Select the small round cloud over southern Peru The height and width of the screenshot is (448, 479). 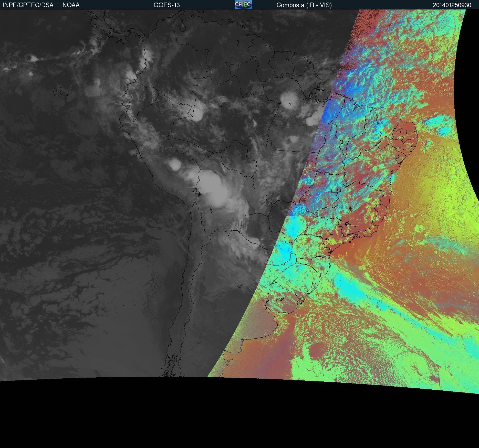175,165
